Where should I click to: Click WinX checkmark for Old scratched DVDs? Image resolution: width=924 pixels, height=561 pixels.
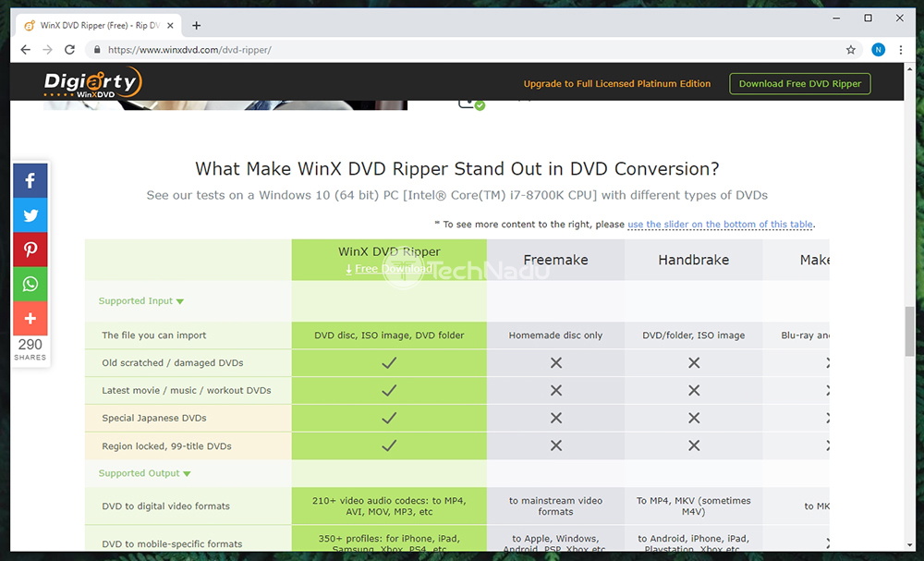(389, 363)
